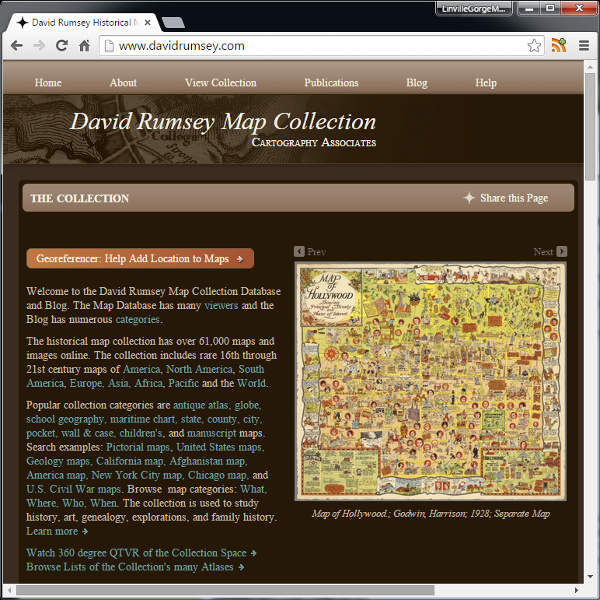Open the Pictorial maps search link

(x=138, y=447)
